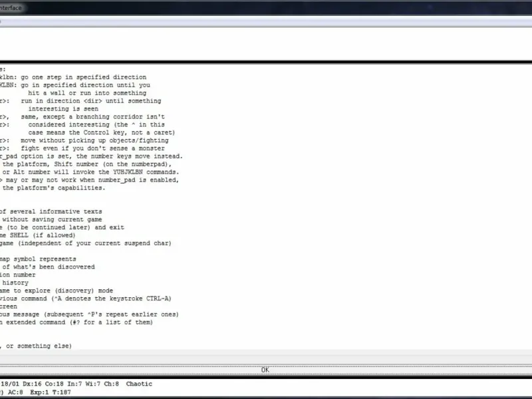The image size is (532, 399).
Task: Select 'same, except a branching corridor isn't'
Action: [92, 117]
